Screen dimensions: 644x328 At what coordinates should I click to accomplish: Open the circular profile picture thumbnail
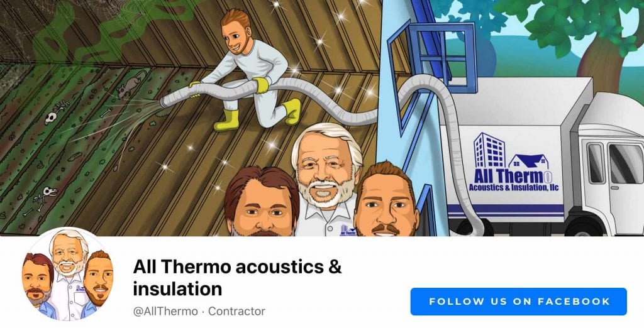68,274
